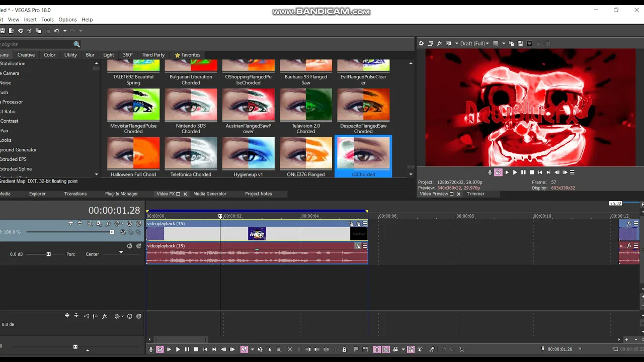This screenshot has height=362, width=644.
Task: Click the Insert Marker icon in the timeline toolbar
Action: (x=356, y=349)
